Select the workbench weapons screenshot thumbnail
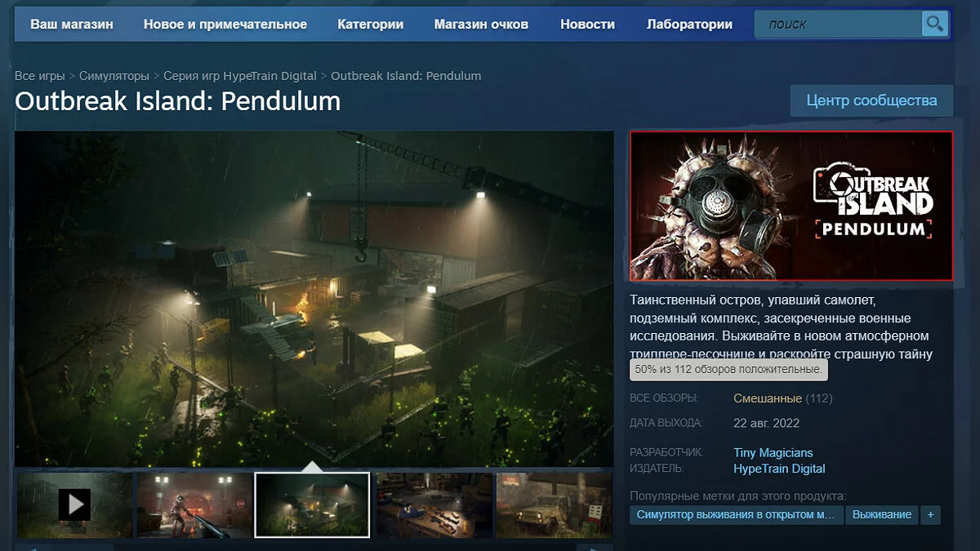This screenshot has width=980, height=551. 434,505
